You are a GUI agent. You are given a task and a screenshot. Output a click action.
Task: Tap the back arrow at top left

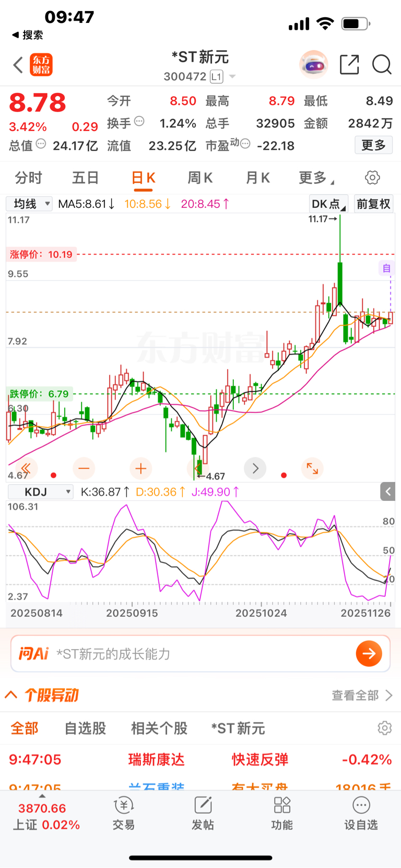tap(18, 65)
